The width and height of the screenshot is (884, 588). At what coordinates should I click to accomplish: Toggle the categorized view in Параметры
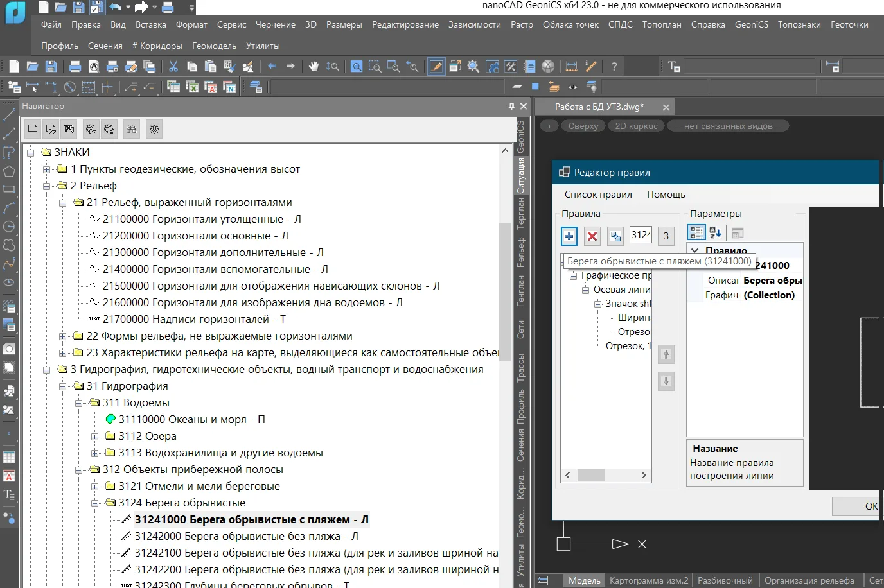696,233
